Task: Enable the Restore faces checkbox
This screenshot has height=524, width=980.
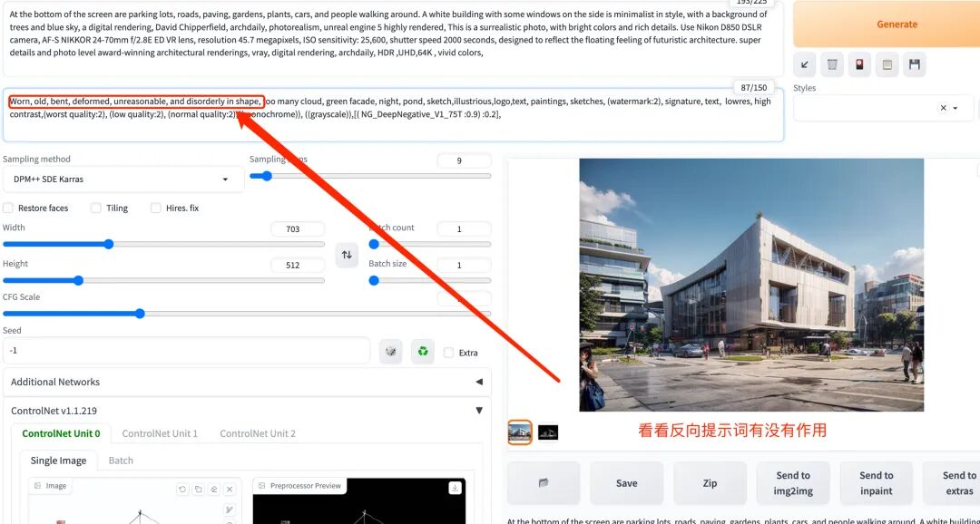Action: point(8,208)
